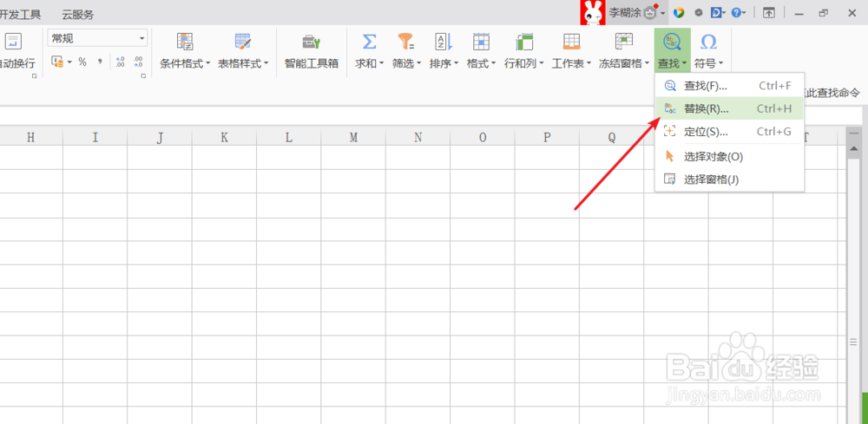
Task: Click the gray hexagon settings icon
Action: tap(699, 13)
